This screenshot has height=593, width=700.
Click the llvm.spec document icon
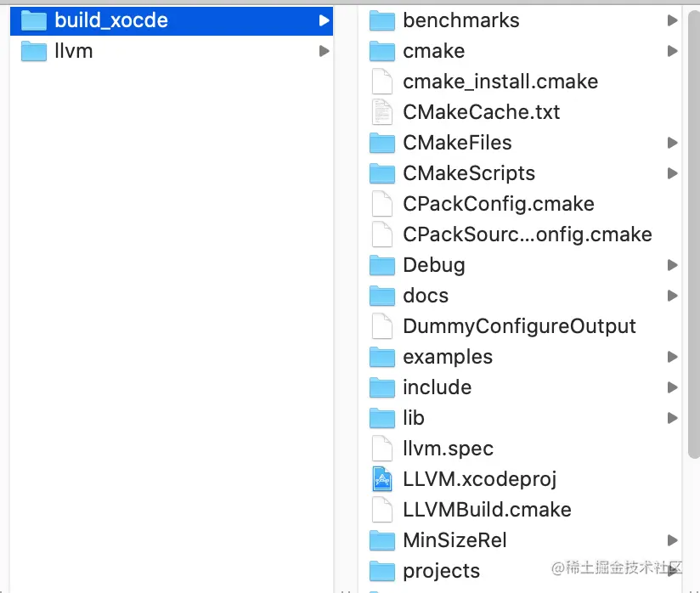(x=382, y=449)
